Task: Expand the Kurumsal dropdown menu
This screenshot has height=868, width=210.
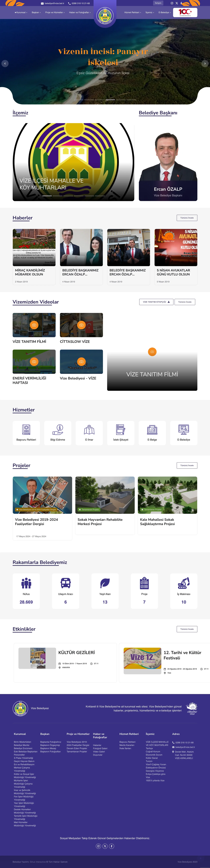Action: [x=21, y=12]
